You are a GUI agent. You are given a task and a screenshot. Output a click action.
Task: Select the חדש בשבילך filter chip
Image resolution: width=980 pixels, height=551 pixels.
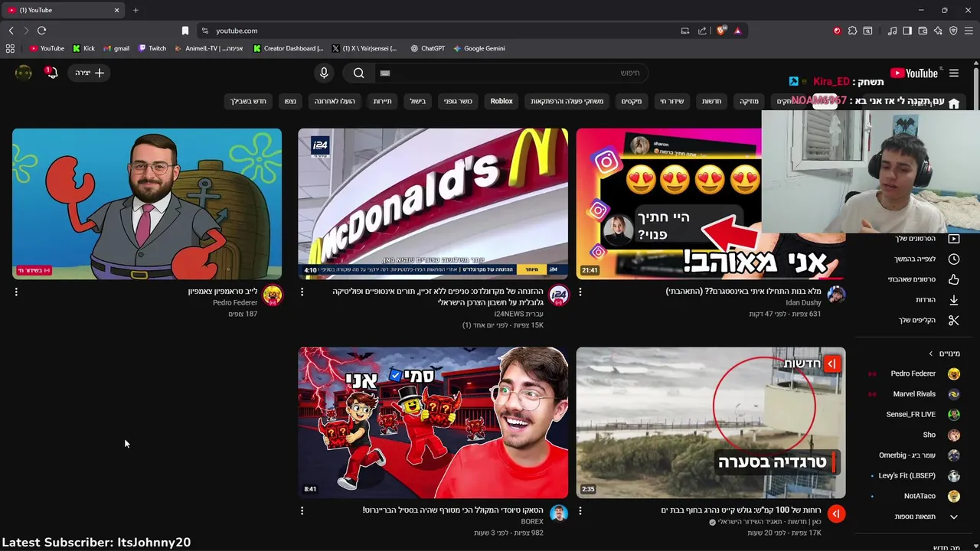[248, 101]
